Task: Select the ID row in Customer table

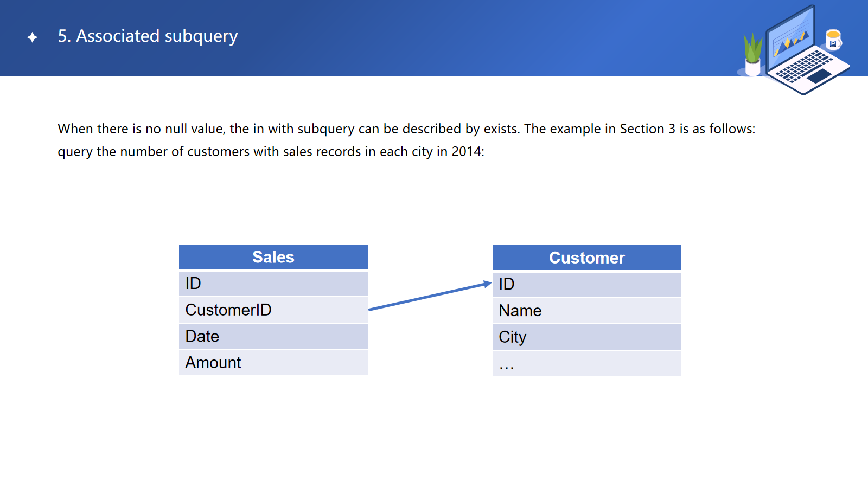Action: click(x=587, y=284)
